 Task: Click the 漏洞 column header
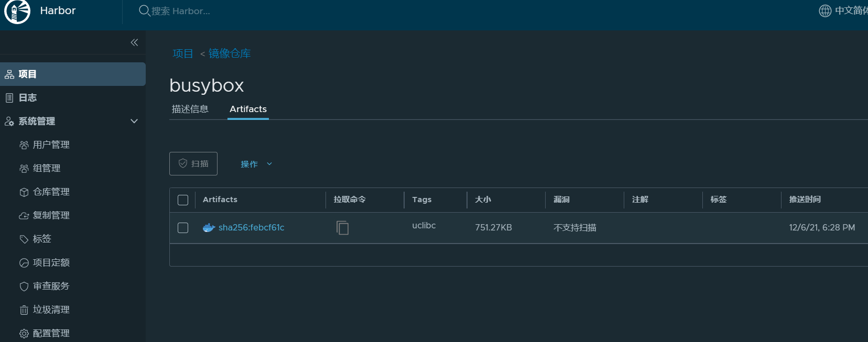562,200
